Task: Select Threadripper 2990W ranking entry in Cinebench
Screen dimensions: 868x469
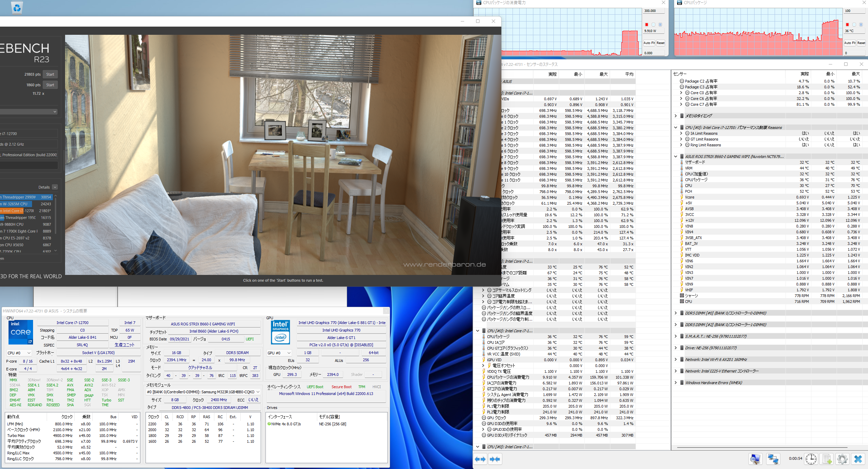Action: point(26,197)
